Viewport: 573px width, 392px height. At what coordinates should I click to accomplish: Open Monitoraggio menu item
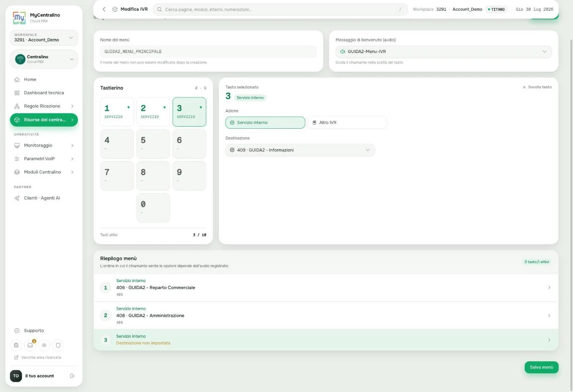[x=44, y=145]
